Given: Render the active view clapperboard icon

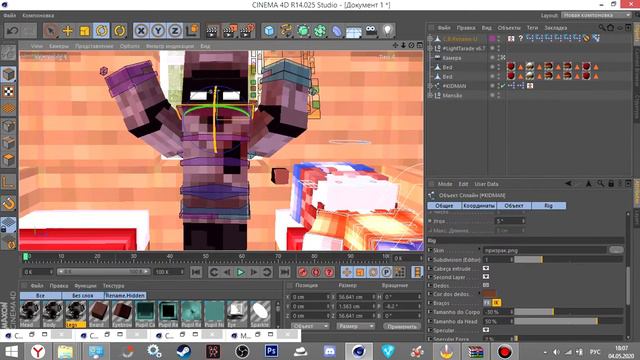Looking at the screenshot, I should 212,31.
